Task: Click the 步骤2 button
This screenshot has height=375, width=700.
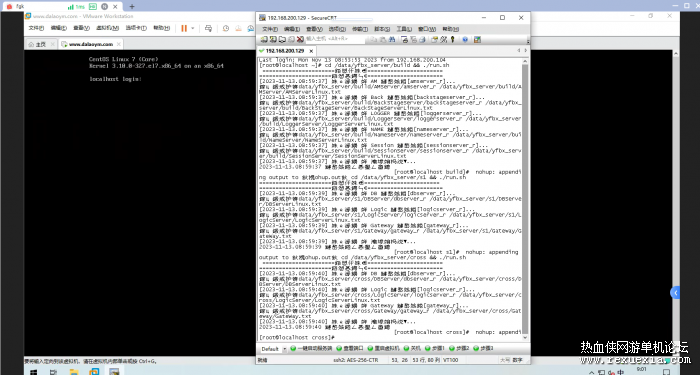Action: 459,348
